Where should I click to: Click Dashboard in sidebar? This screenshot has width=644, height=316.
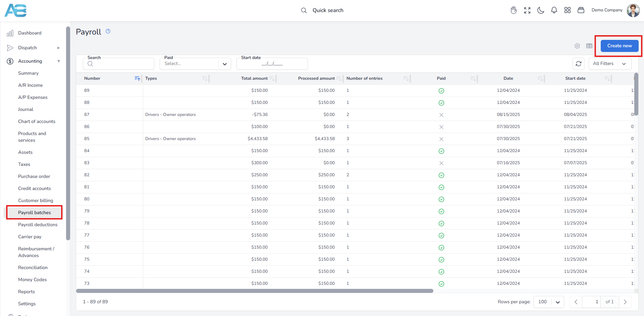click(30, 33)
